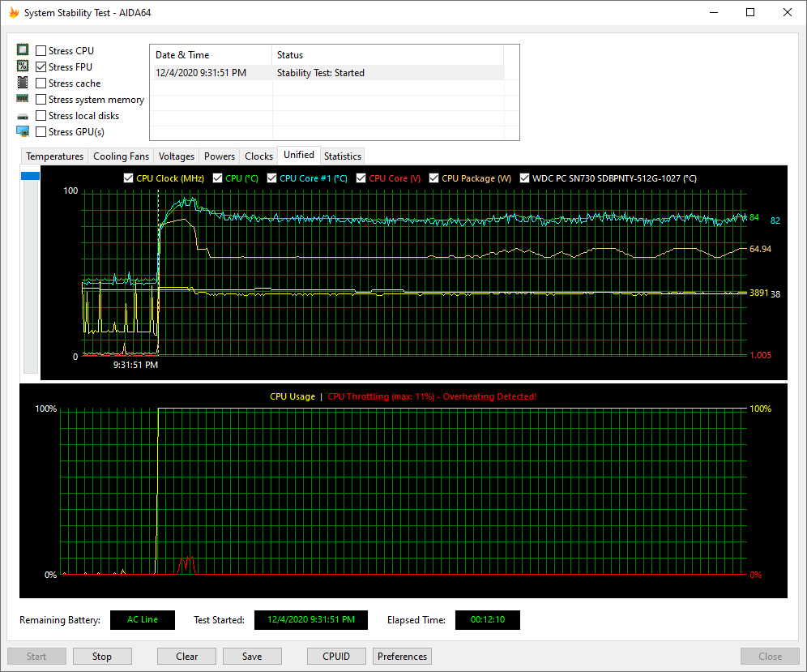Screen dimensions: 807x672
Task: Enable the Stress cache checkbox
Action: click(x=41, y=83)
